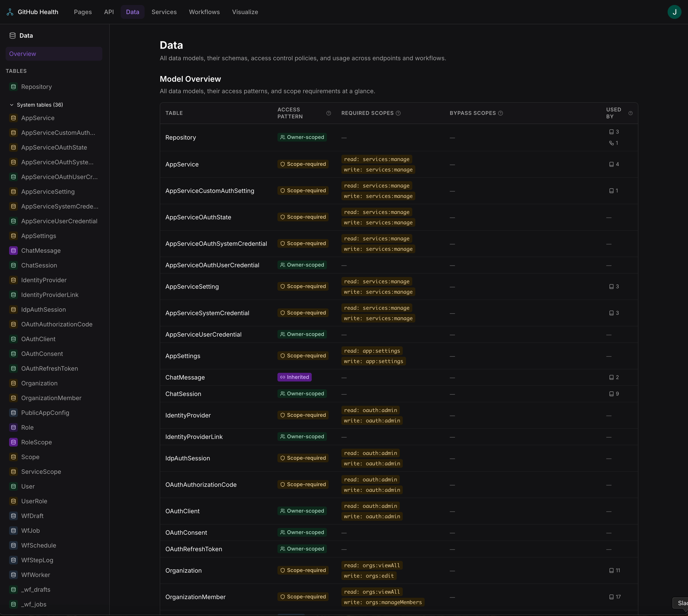Screen dimensions: 688x616
Task: Open OAuthRefreshToken in the sidebar
Action: (x=54, y=368)
